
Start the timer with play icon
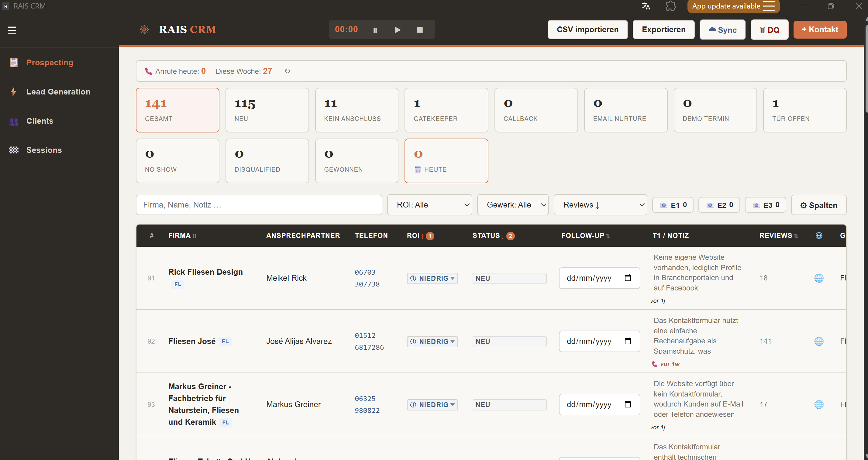398,30
